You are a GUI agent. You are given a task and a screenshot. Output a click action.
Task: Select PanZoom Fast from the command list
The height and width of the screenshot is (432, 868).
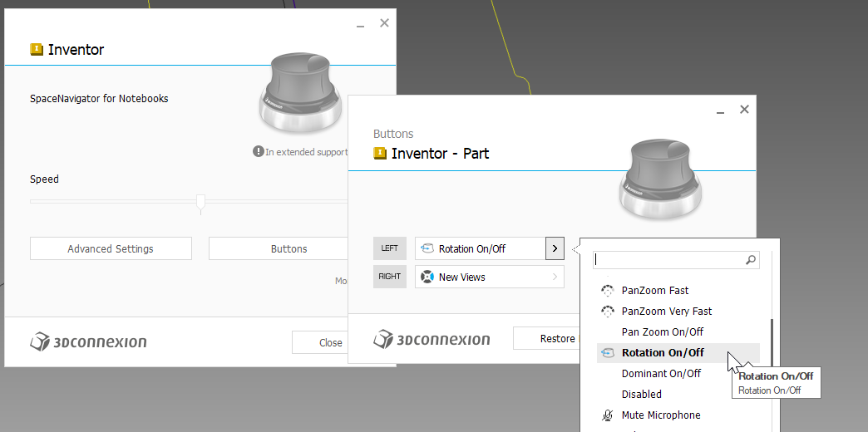click(x=678, y=291)
